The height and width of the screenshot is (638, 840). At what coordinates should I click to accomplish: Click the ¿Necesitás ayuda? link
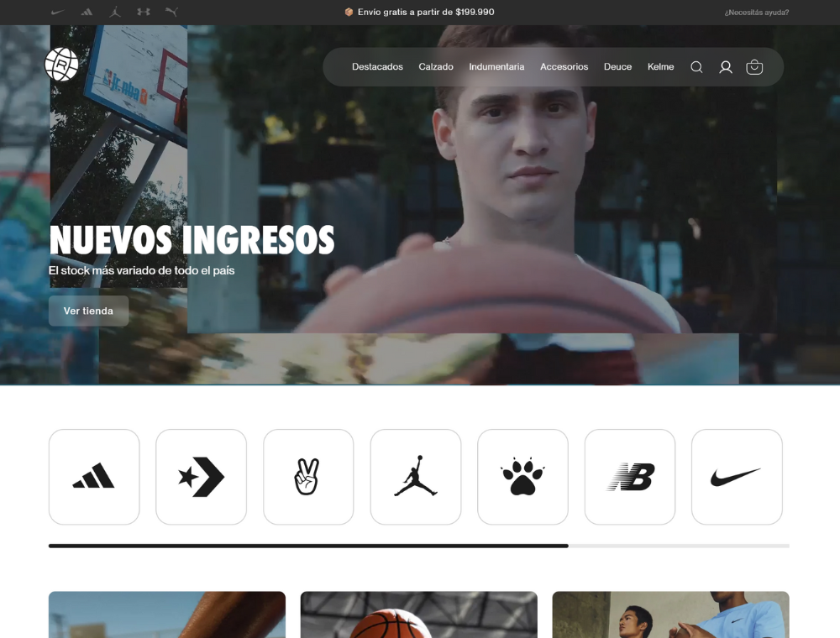tap(756, 13)
